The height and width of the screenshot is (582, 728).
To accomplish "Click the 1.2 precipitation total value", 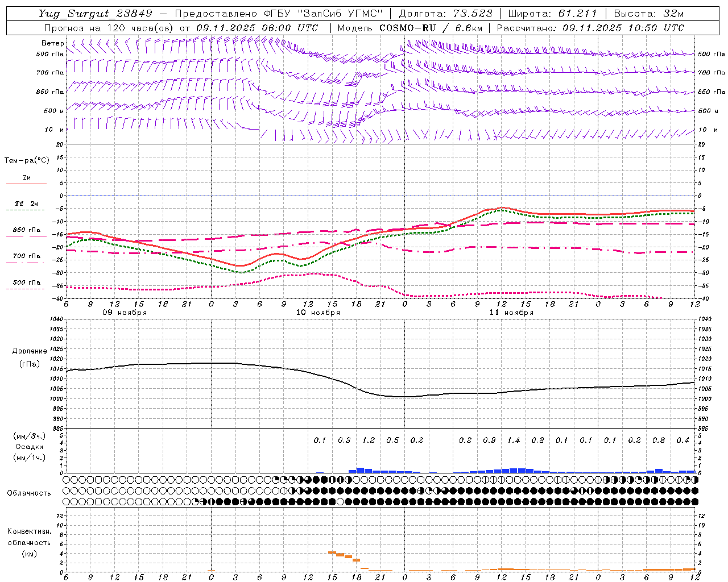I will [369, 440].
